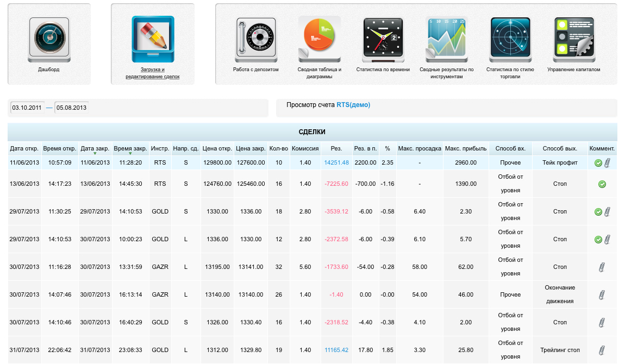Click green checkmark on 13/06/2013 RTS trade
The image size is (625, 364).
[x=602, y=184]
